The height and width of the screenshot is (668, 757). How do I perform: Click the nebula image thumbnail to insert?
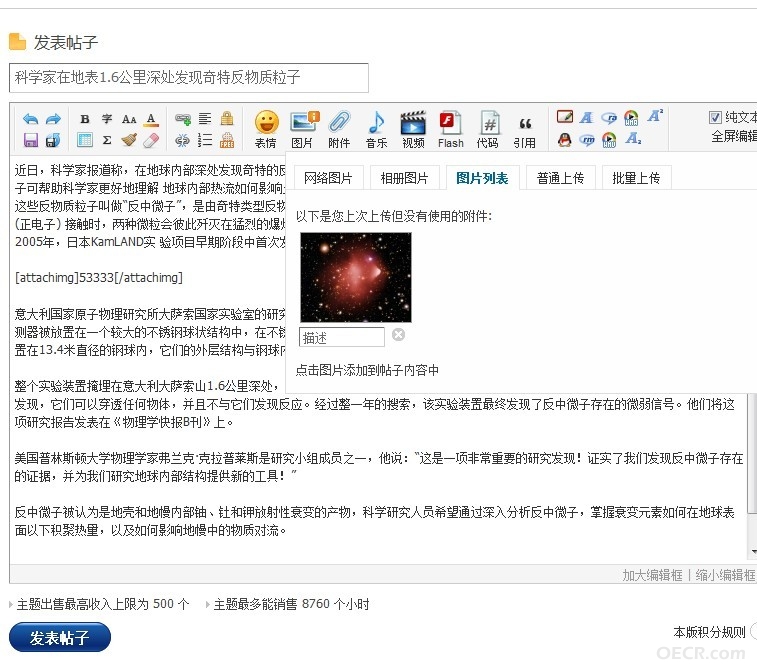coord(356,277)
